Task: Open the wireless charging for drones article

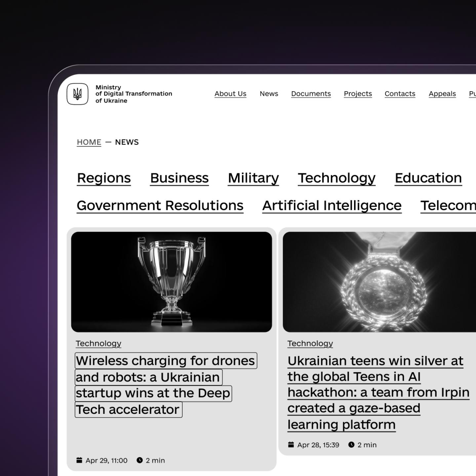Action: (166, 385)
